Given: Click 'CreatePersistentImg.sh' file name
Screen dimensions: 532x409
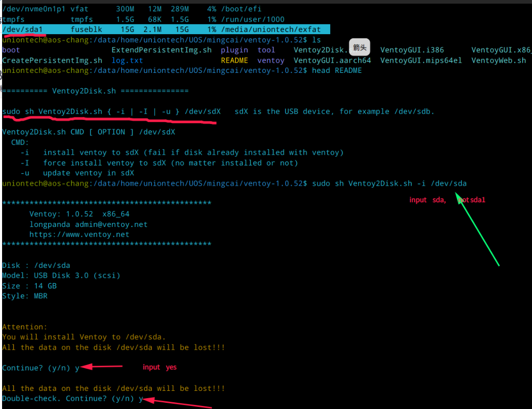Looking at the screenshot, I should click(x=52, y=60).
